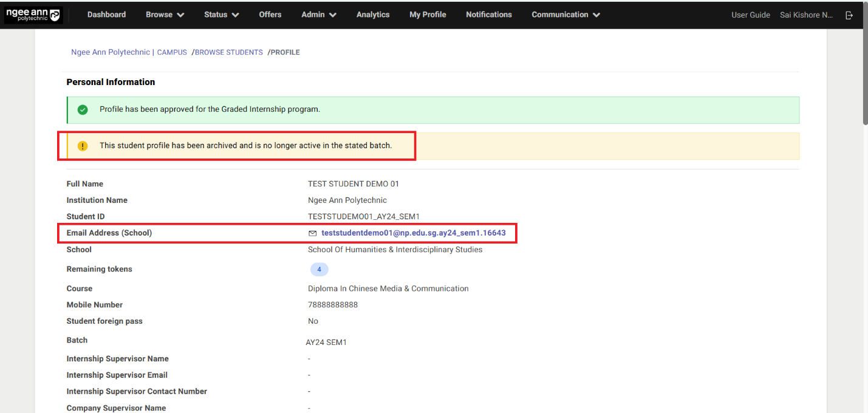Open the Offers menu item

[x=270, y=15]
